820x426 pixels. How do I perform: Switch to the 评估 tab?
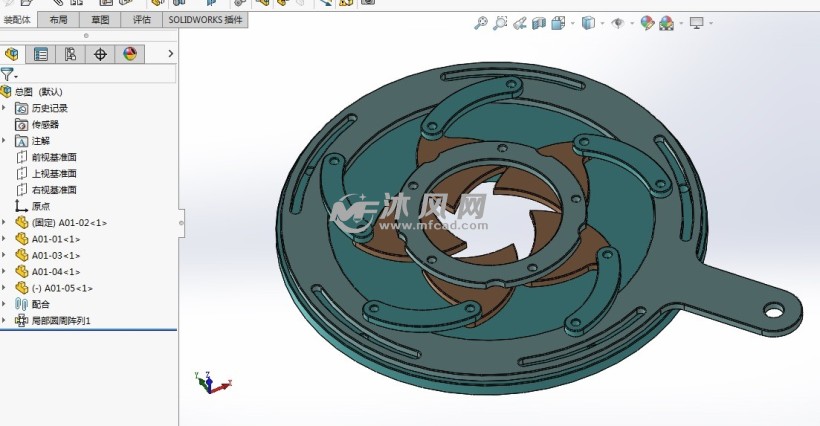coord(141,19)
